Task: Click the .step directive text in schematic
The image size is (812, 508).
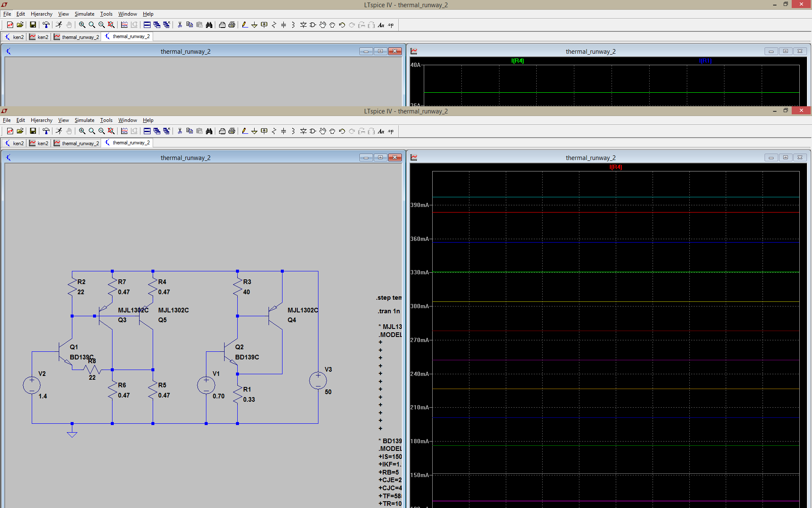Action: point(389,298)
